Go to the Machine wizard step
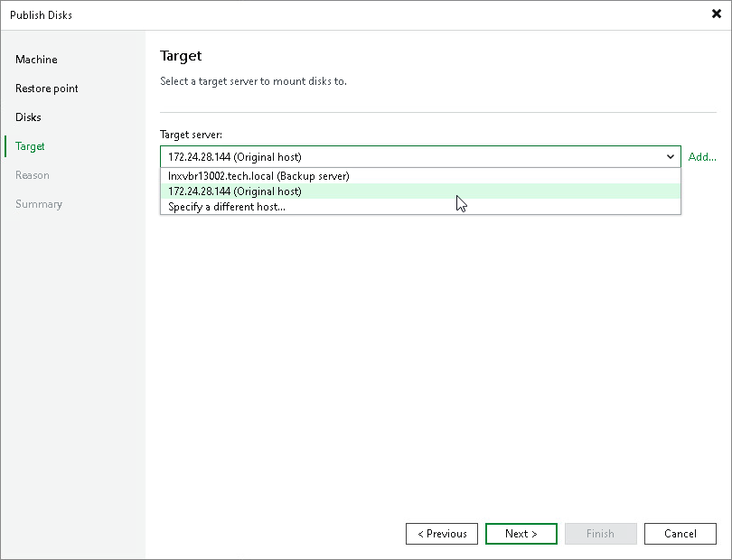This screenshot has height=560, width=732. pyautogui.click(x=36, y=60)
